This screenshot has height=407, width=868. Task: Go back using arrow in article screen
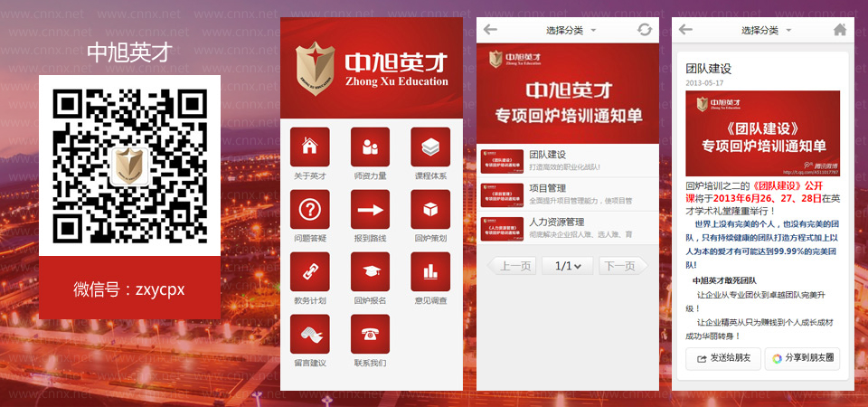click(685, 30)
